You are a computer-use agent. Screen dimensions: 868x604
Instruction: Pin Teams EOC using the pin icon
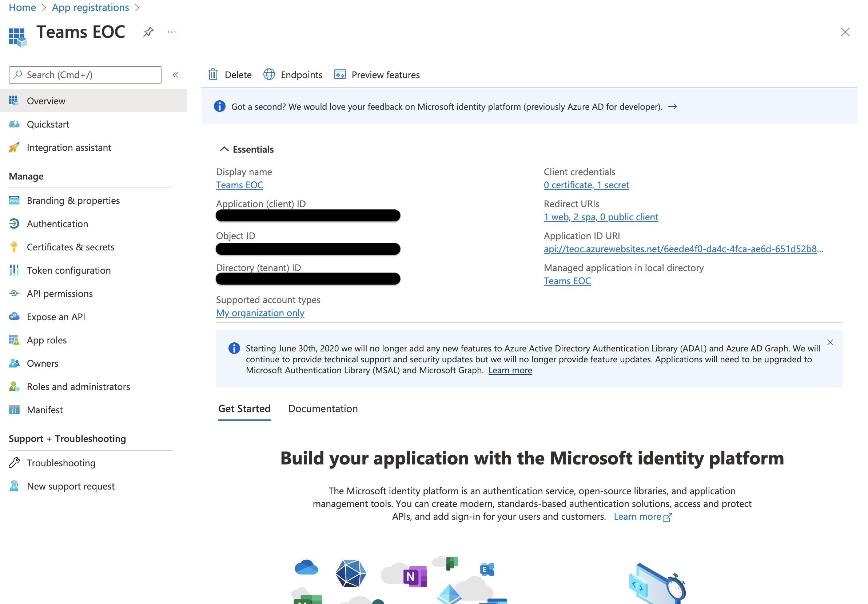(x=148, y=32)
